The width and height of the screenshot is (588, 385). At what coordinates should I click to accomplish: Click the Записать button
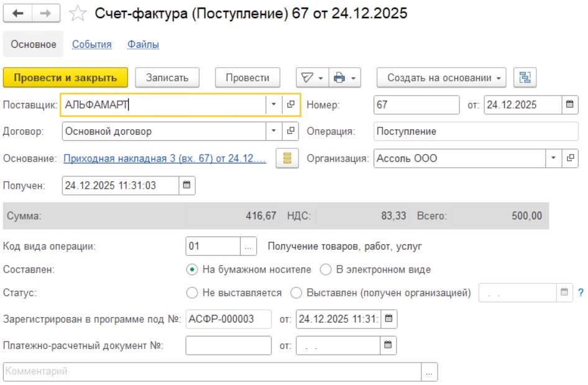click(167, 78)
